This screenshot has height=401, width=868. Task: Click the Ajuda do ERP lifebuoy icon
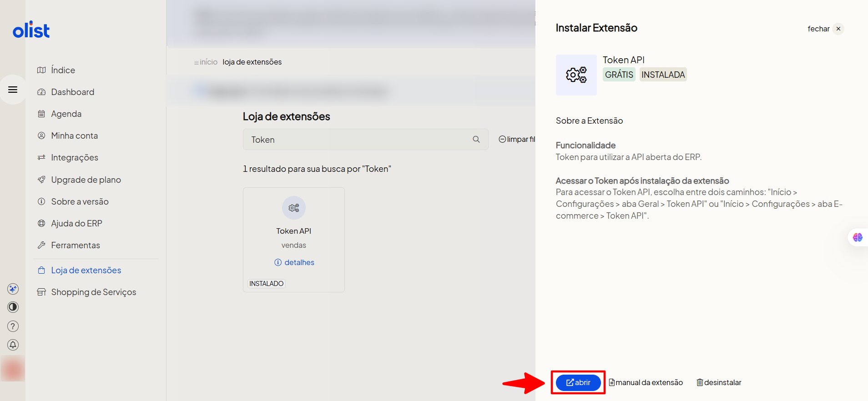pyautogui.click(x=41, y=223)
